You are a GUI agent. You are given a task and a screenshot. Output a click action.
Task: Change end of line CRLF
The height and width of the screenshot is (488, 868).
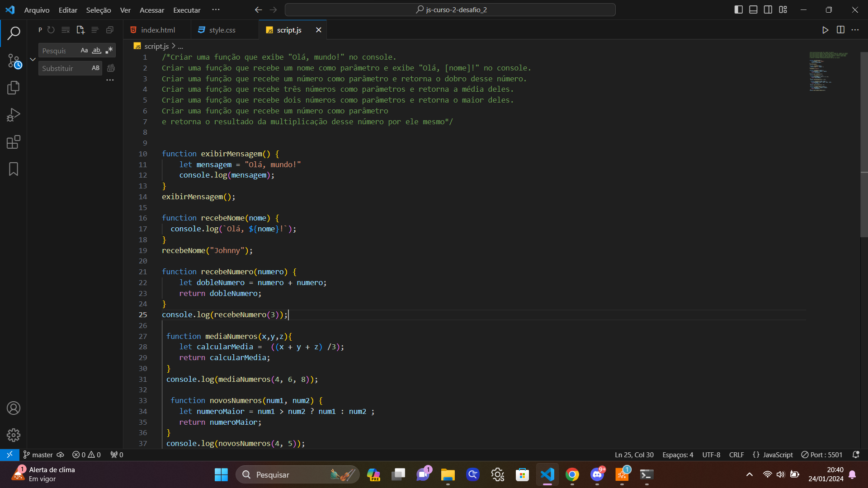736,455
